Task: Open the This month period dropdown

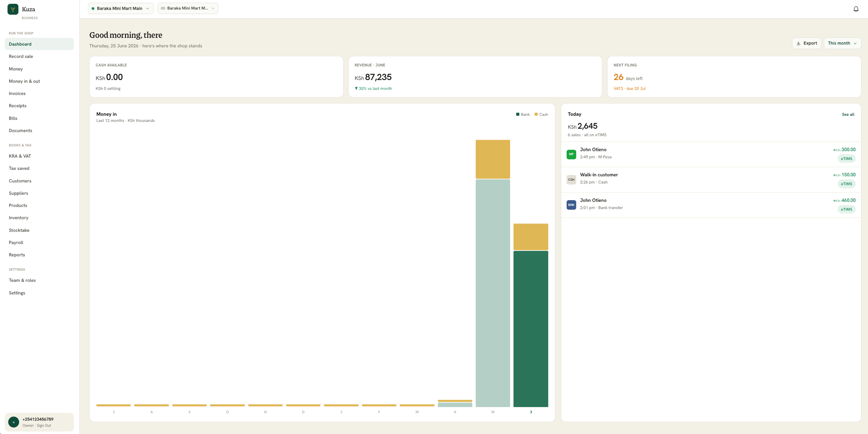Action: point(842,43)
